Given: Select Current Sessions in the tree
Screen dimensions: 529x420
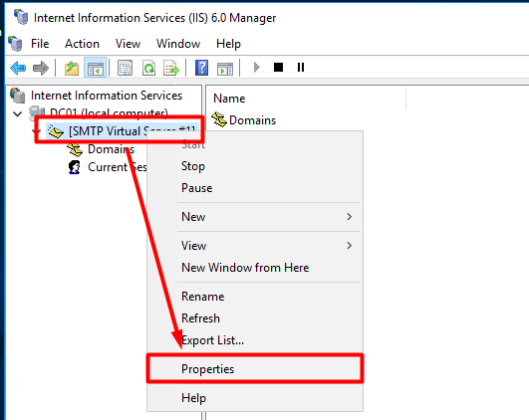Looking at the screenshot, I should tap(118, 167).
